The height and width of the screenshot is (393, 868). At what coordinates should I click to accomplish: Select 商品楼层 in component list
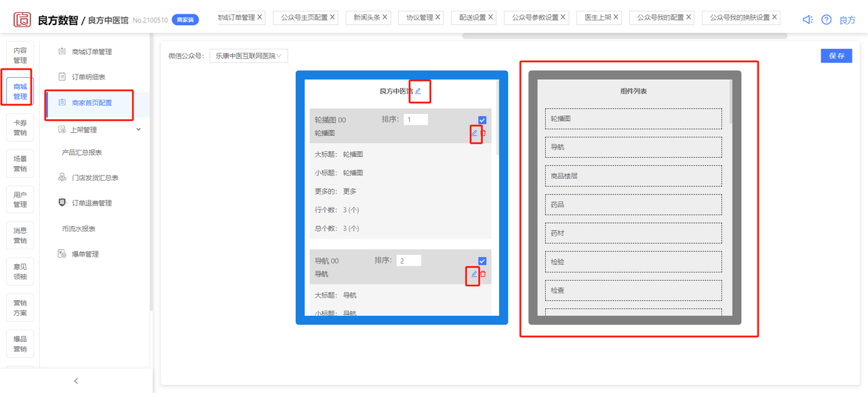click(633, 175)
